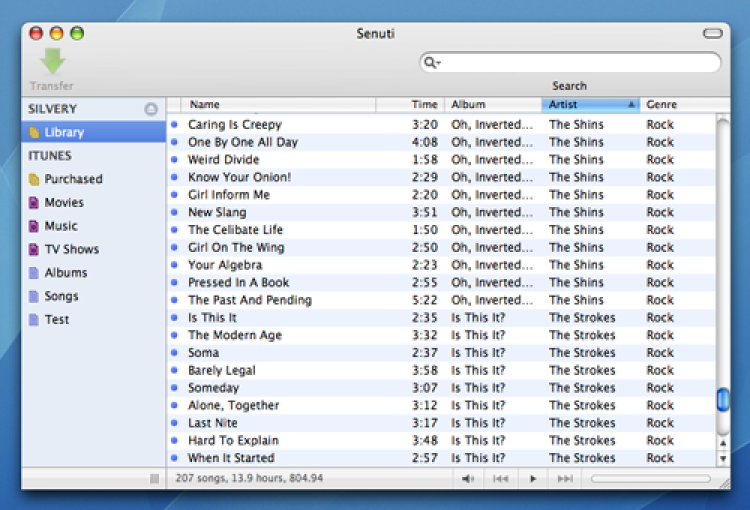Viewport: 750px width, 510px height.
Task: Skip to next track
Action: [565, 479]
